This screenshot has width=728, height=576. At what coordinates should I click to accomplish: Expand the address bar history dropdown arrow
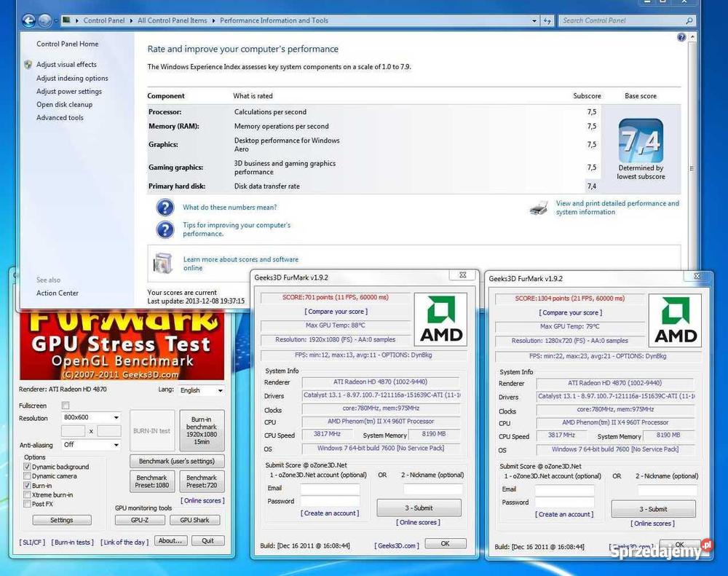pyautogui.click(x=534, y=21)
